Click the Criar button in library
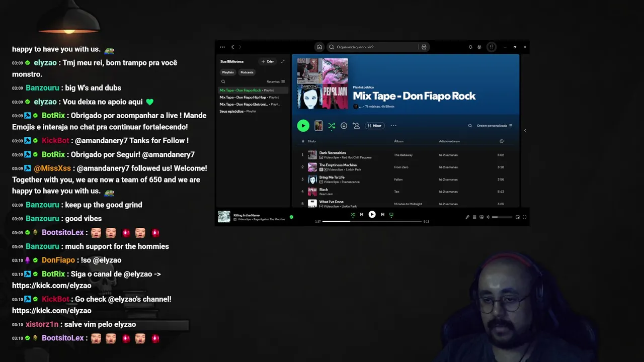 (x=268, y=61)
